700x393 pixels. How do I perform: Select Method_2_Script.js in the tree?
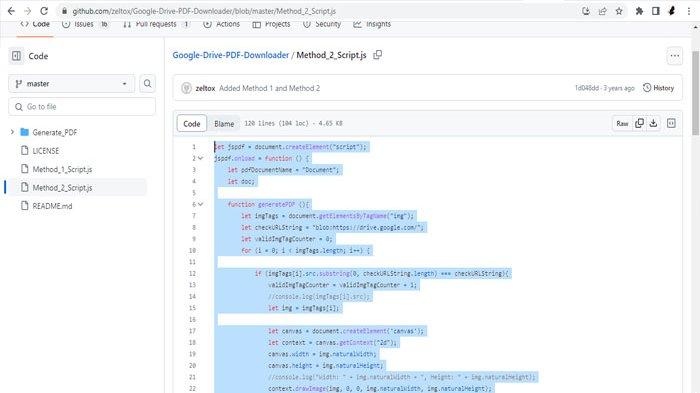click(62, 188)
